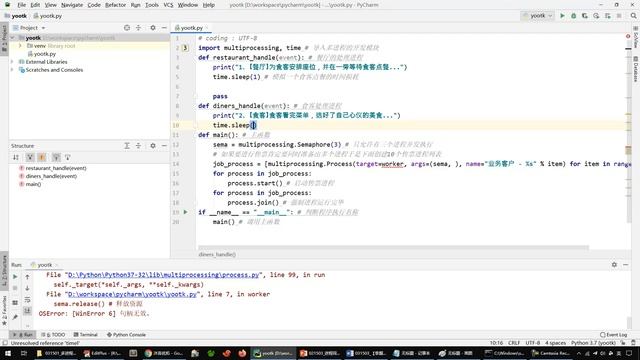Screen dimensions: 640x360
Task: Click locate/scroll-from-source icon in Project panel
Action: click(x=127, y=28)
